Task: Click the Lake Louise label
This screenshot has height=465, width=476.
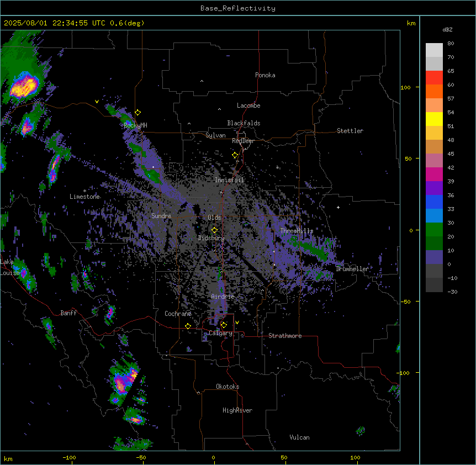Action: [x=10, y=267]
